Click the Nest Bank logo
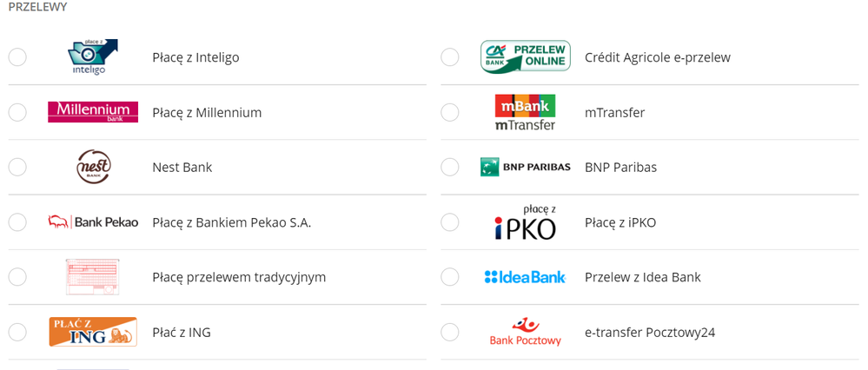 pyautogui.click(x=93, y=167)
